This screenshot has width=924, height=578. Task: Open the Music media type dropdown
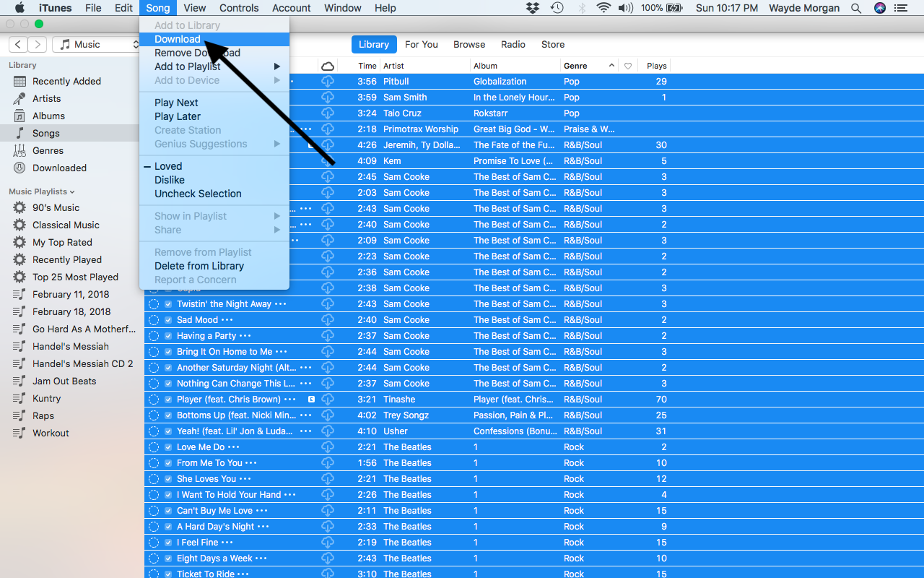[x=96, y=45]
